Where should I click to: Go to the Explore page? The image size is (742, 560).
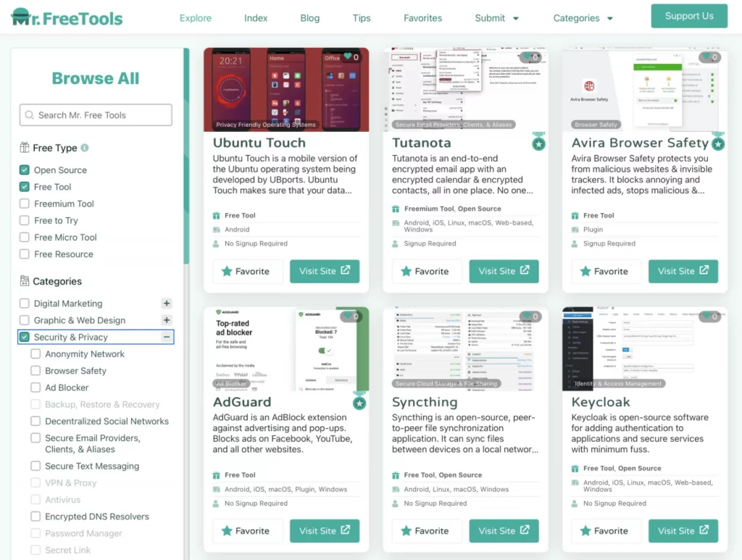(x=196, y=18)
